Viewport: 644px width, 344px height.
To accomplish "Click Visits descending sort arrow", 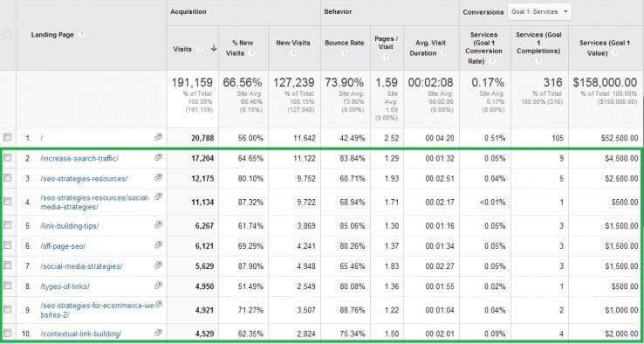I will click(x=214, y=49).
